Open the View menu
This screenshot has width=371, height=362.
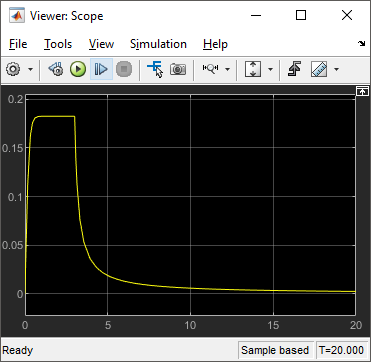[101, 44]
